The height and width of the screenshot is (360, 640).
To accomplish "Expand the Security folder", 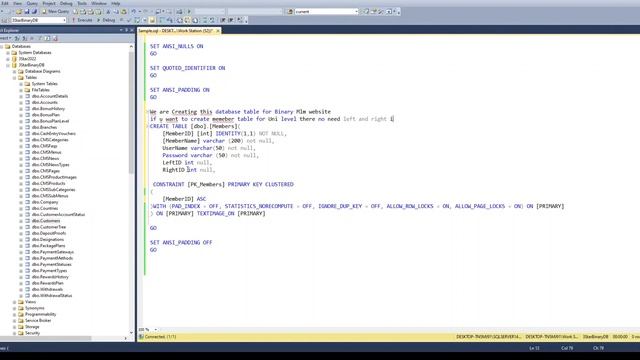I will pyautogui.click(x=14, y=333).
